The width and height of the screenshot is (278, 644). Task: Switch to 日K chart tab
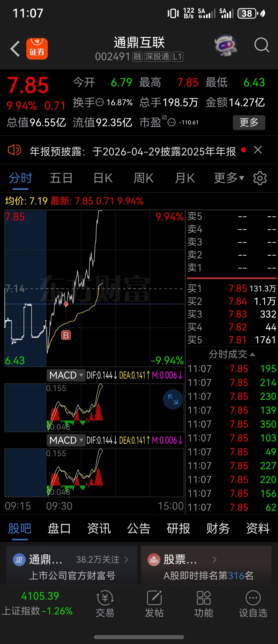point(103,178)
